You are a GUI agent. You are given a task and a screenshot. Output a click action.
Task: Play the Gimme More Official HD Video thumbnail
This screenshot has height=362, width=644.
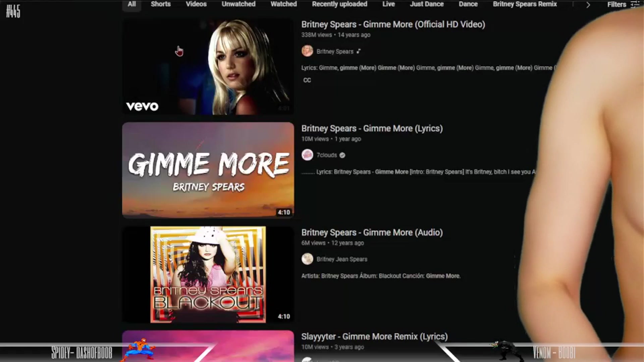pos(208,66)
